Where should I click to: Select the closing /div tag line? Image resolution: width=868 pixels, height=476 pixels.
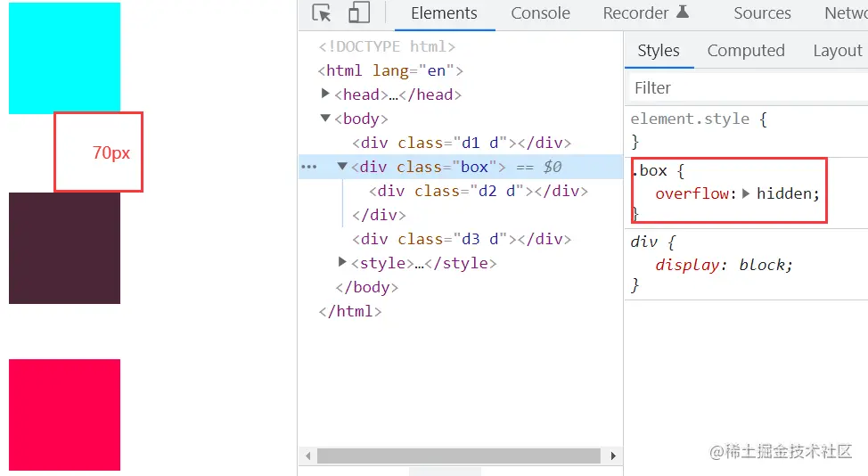click(x=379, y=215)
